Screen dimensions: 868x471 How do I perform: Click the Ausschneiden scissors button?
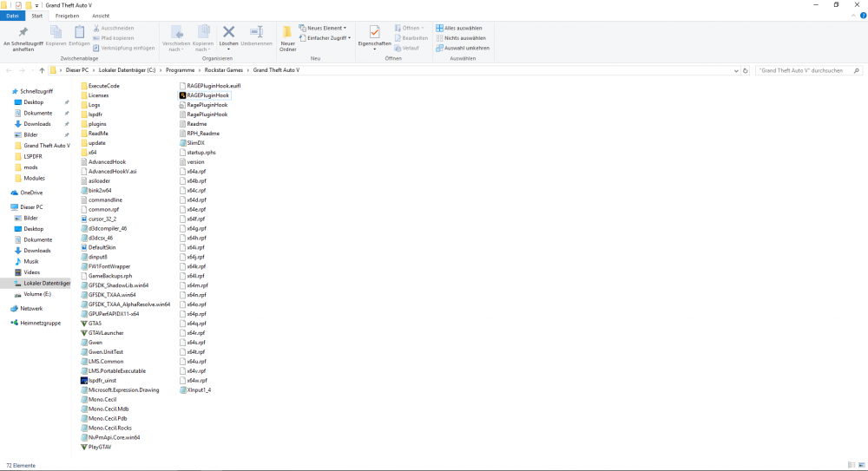(x=114, y=29)
